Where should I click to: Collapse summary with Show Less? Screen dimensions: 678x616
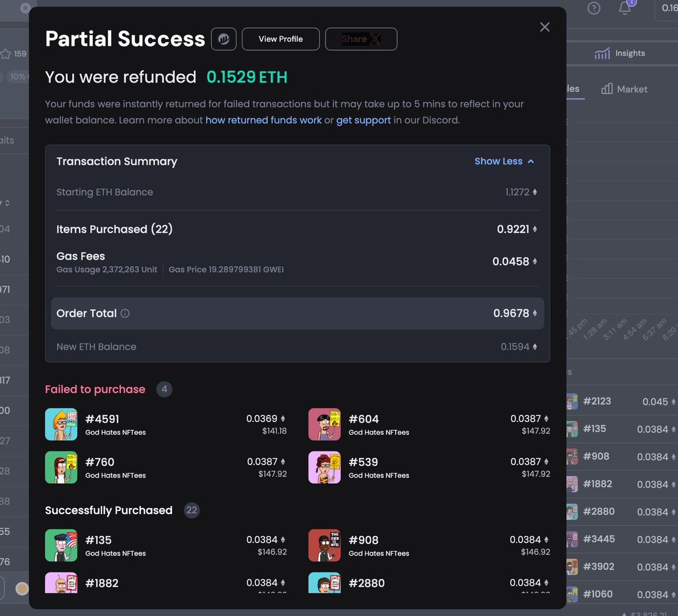coord(504,161)
